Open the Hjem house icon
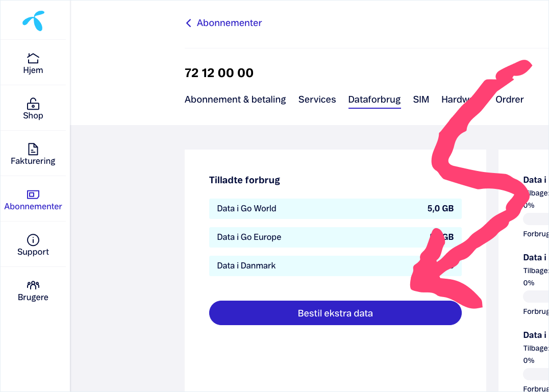The height and width of the screenshot is (392, 549). pos(33,58)
